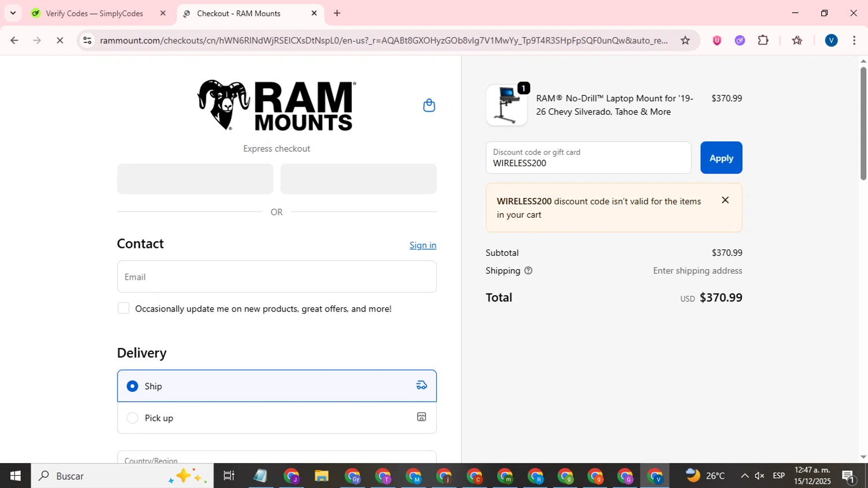Switch to Chrome profile R on taskbar
The image size is (868, 488).
(x=535, y=476)
